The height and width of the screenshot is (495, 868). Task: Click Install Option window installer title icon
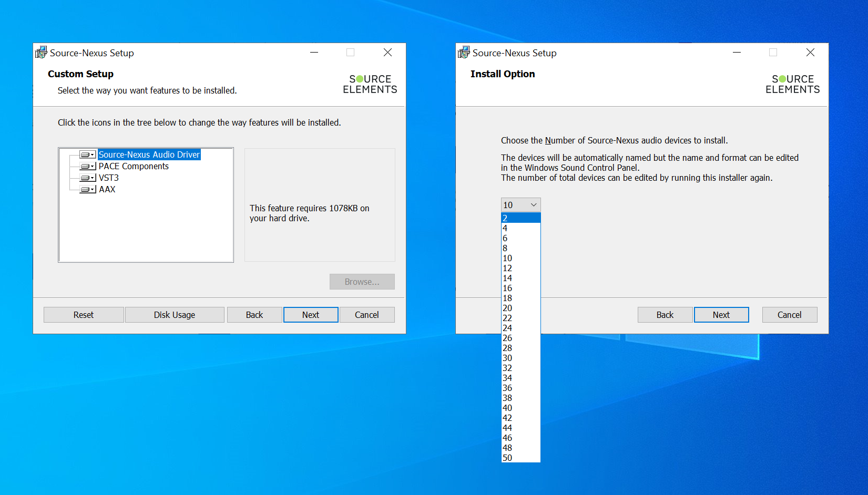tap(464, 53)
